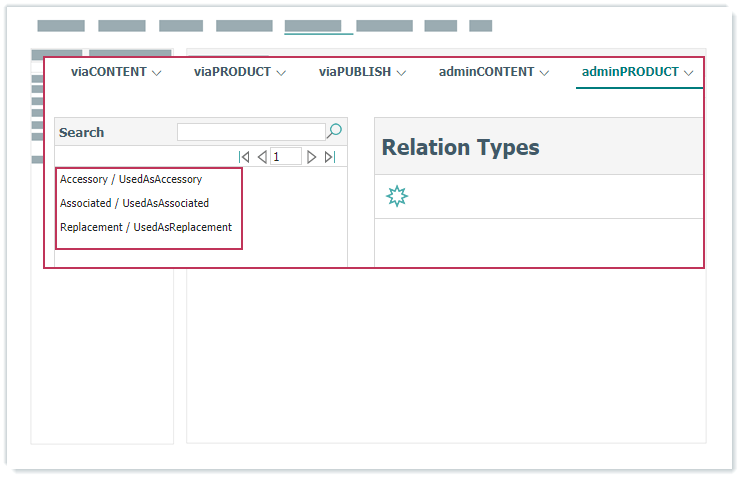The width and height of the screenshot is (742, 479).
Task: Click the magnifier search icon
Action: tap(335, 131)
